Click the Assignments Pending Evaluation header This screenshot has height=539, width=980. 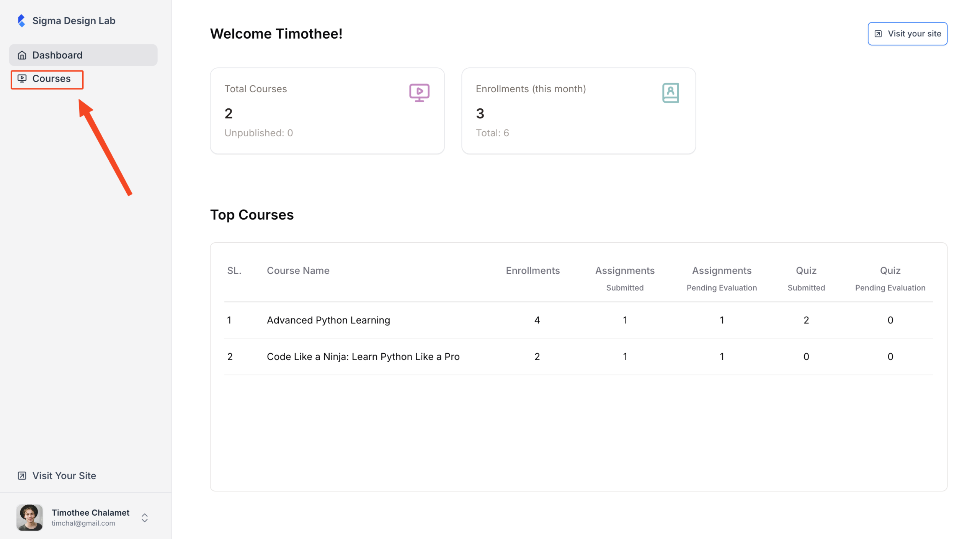tap(721, 278)
